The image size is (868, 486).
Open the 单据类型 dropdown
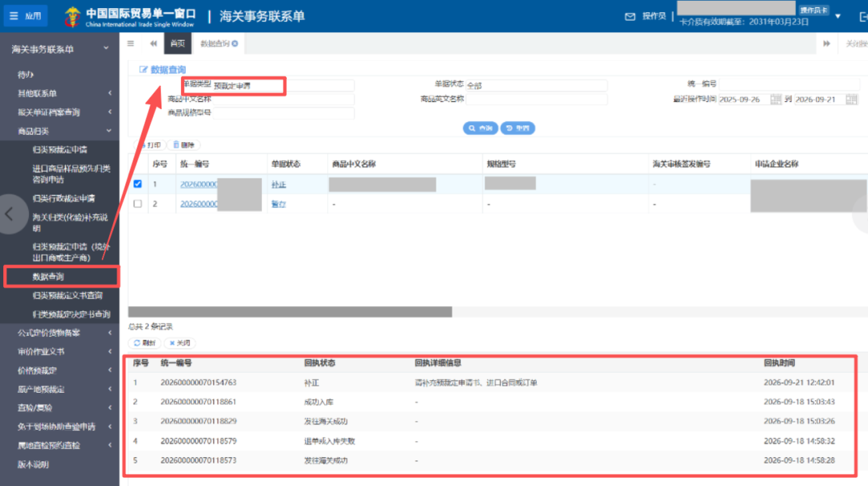point(284,85)
